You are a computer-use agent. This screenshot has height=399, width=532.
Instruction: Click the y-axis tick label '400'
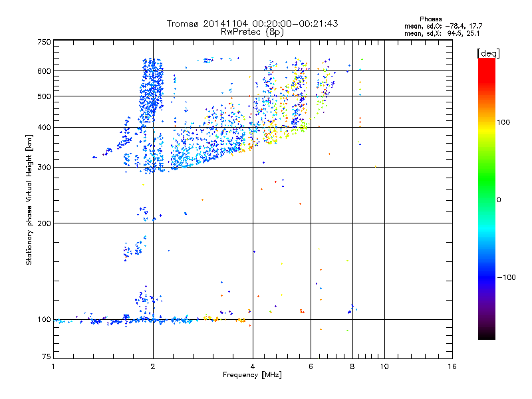[x=44, y=128]
